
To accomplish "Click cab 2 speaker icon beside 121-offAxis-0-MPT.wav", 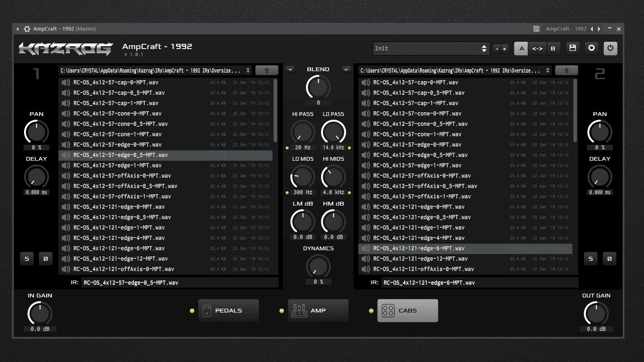I will pyautogui.click(x=366, y=269).
